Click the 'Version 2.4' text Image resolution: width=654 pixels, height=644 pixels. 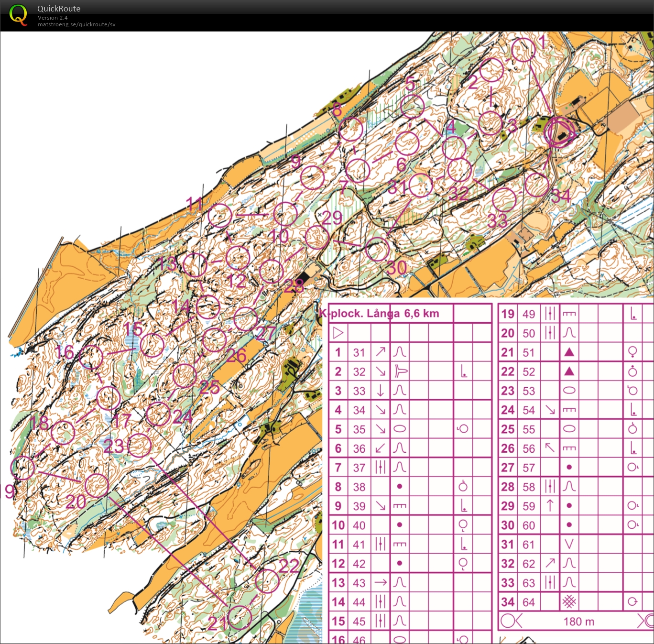pyautogui.click(x=53, y=18)
